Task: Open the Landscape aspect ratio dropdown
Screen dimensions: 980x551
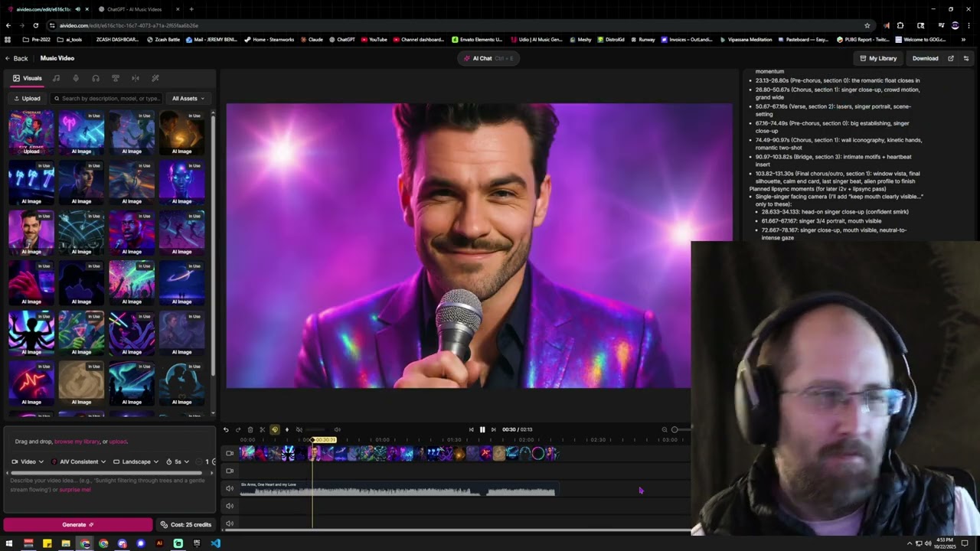Action: (136, 461)
